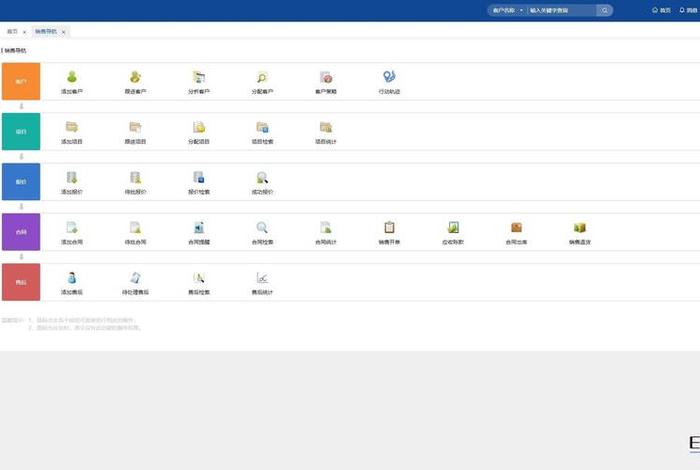Open the 销售退货 sales return icon
Viewport: 700px width, 470px height.
579,228
